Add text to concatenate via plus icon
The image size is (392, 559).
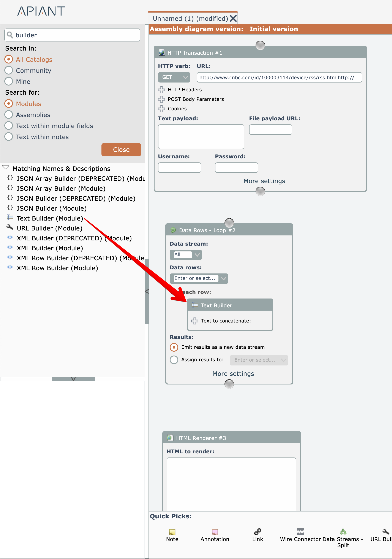(194, 321)
